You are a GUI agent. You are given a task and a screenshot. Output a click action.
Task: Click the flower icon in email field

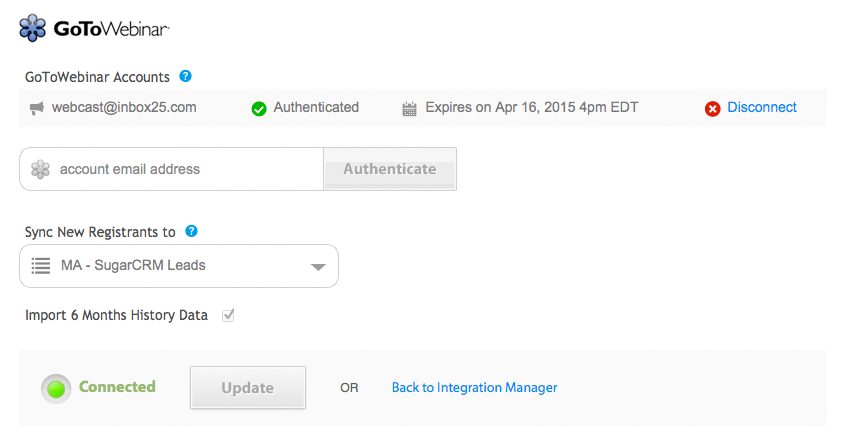coord(40,169)
